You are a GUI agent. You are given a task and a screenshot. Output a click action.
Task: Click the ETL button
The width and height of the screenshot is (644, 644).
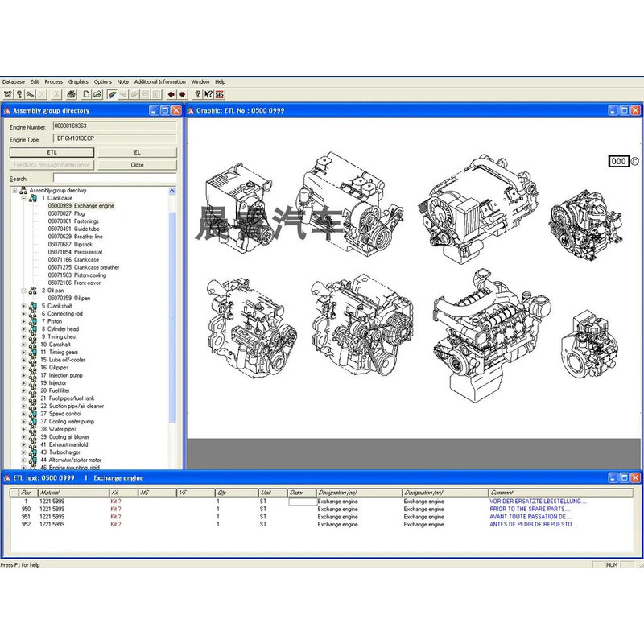(x=52, y=152)
